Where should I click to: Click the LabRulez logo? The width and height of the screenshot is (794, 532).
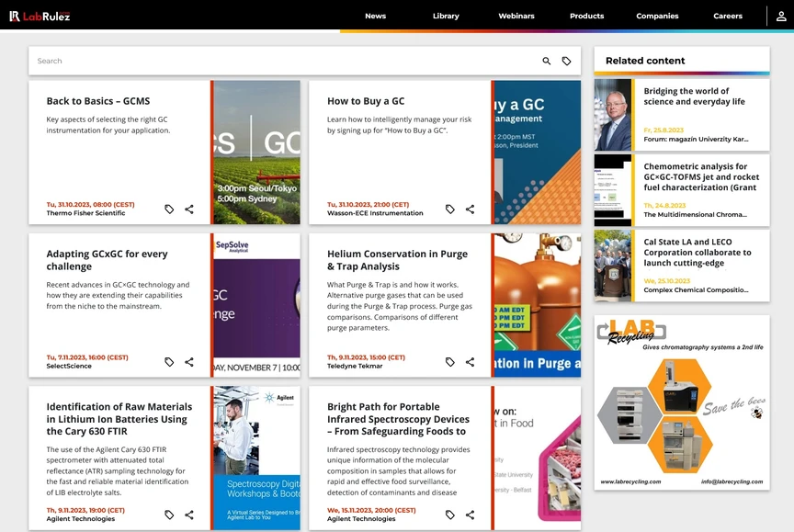(40, 17)
